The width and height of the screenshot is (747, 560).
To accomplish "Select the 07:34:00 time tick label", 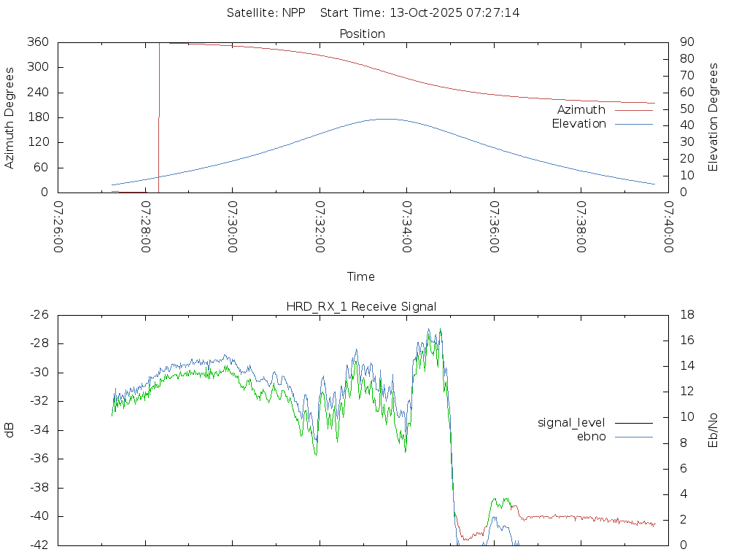I will pos(407,227).
